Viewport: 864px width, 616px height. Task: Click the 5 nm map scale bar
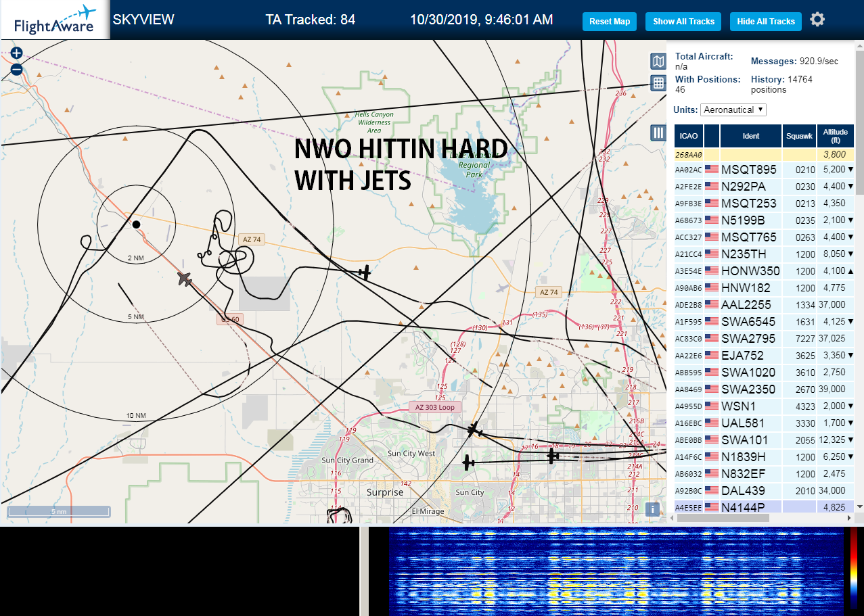click(x=58, y=511)
